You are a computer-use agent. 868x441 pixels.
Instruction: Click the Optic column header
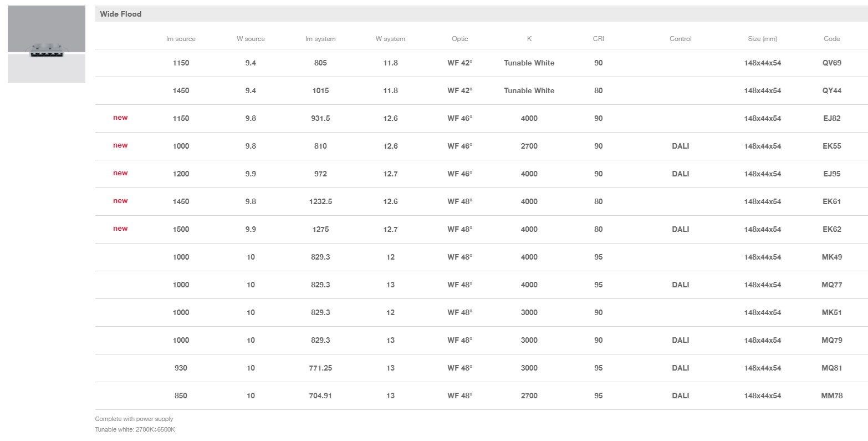(459, 39)
